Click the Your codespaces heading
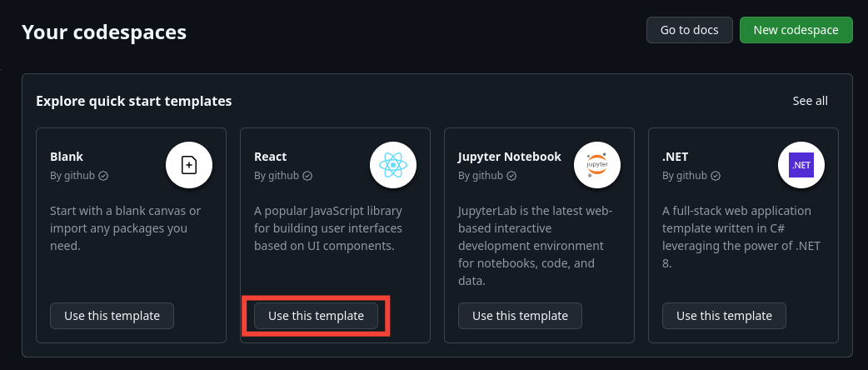Image resolution: width=868 pixels, height=370 pixels. (x=104, y=32)
